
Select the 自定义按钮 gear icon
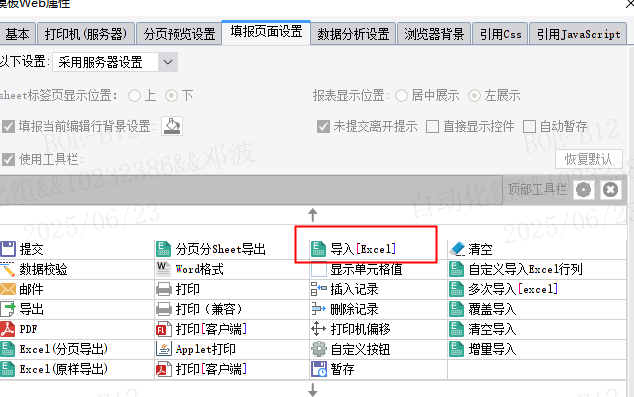coord(319,349)
